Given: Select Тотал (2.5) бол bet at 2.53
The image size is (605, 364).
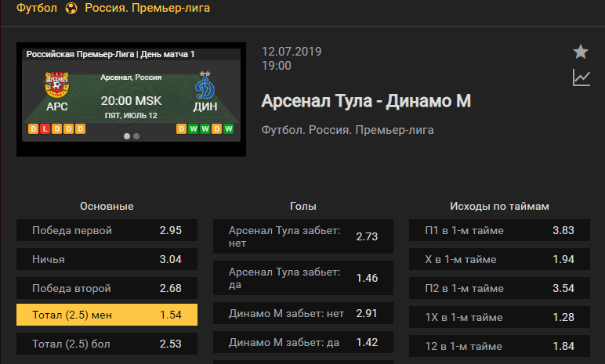Looking at the screenshot, I should (107, 344).
